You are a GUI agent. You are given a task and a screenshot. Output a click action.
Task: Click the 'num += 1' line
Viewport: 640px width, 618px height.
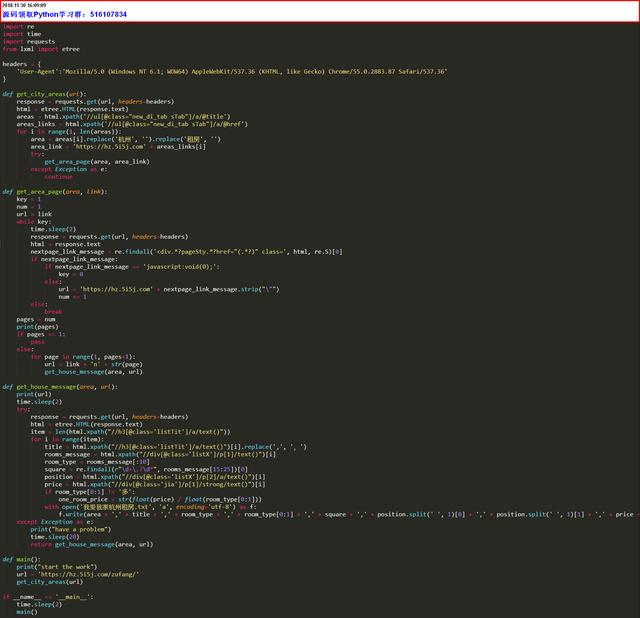click(72, 297)
